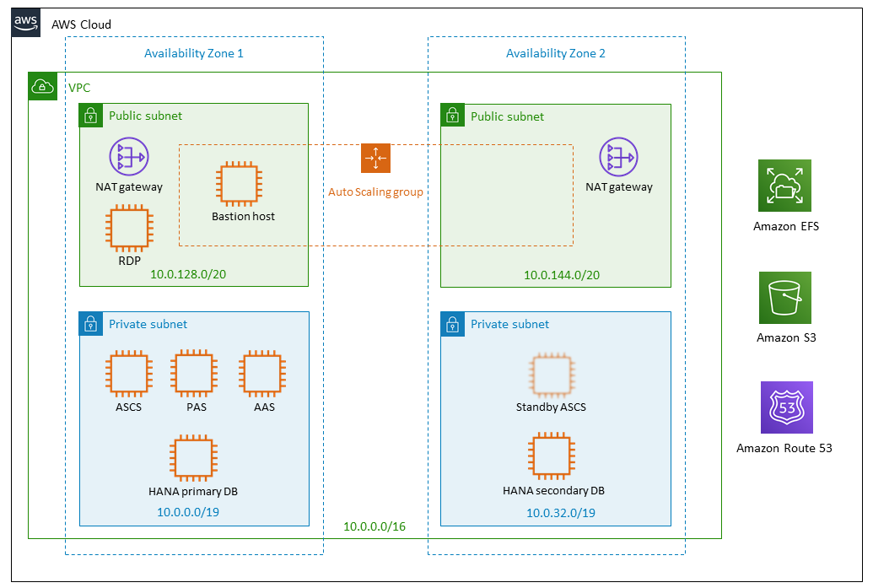Click the AAS instance icon

point(263,374)
